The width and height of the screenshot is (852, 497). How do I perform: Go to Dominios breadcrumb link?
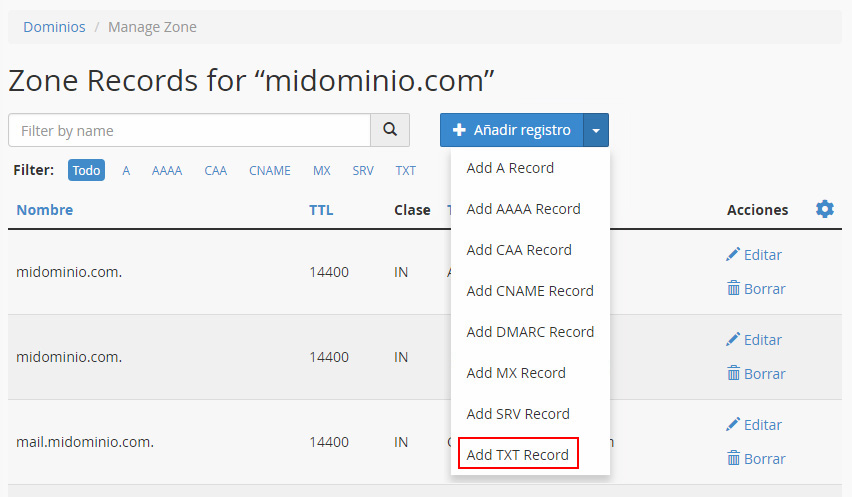[x=54, y=27]
